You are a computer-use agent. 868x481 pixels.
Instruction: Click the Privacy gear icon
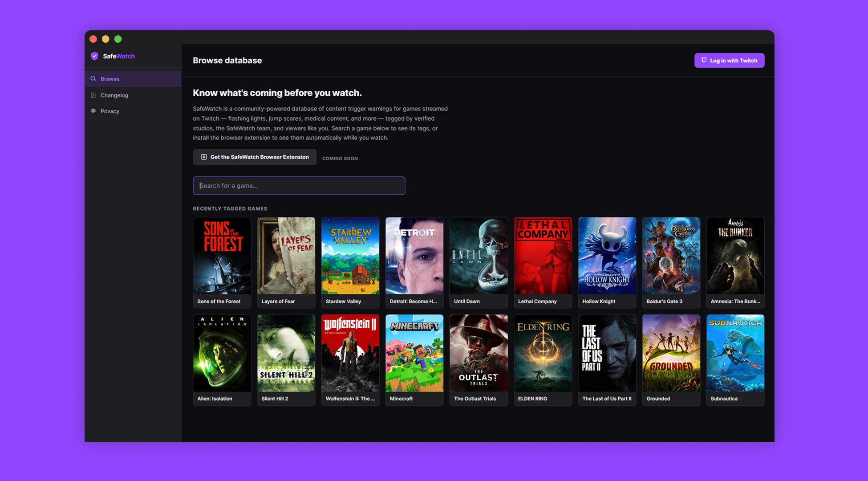pyautogui.click(x=93, y=111)
